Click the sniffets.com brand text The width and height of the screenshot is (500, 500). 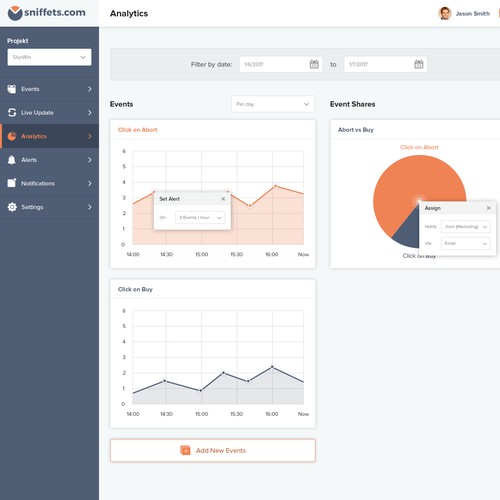55,12
